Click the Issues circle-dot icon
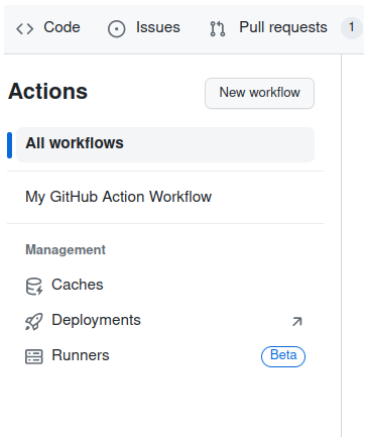The image size is (370, 442). [117, 29]
